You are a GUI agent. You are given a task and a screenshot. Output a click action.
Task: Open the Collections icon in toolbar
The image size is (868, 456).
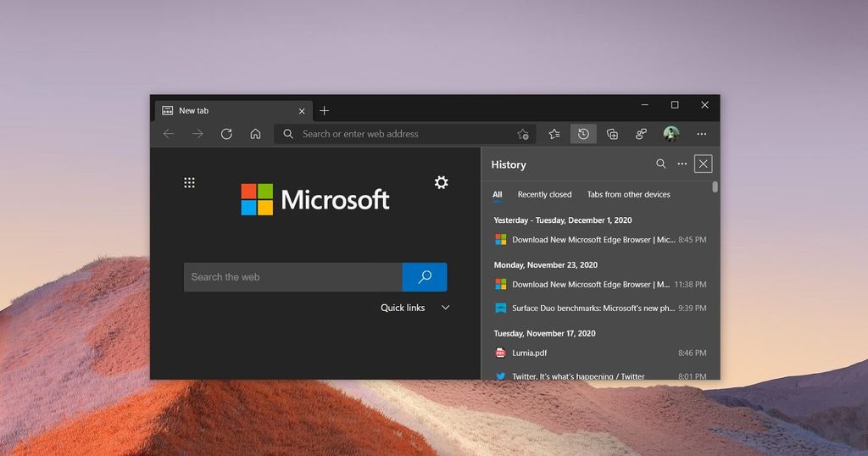(612, 134)
